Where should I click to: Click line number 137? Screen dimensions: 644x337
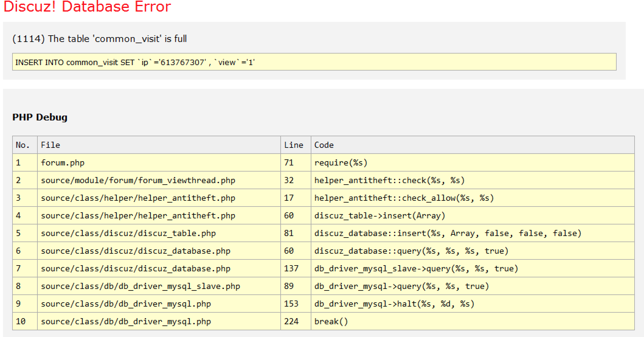coord(296,268)
